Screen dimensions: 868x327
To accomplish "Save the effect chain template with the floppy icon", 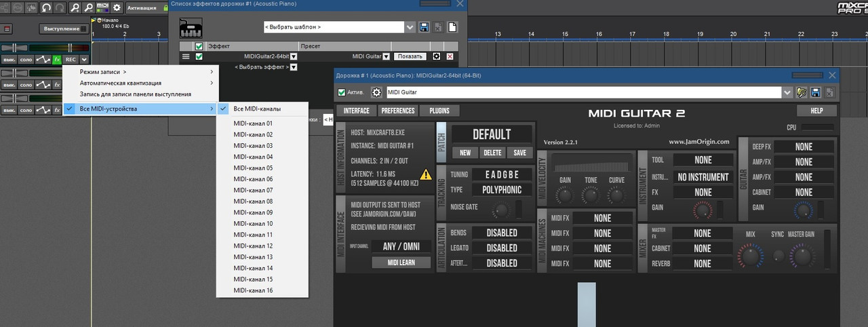I will pos(424,27).
